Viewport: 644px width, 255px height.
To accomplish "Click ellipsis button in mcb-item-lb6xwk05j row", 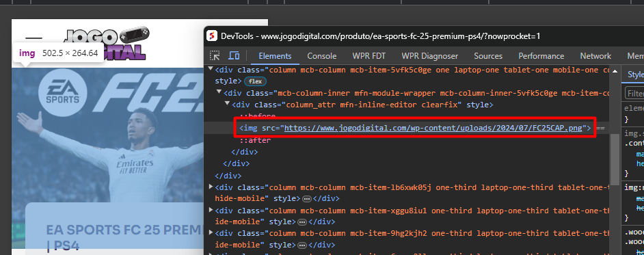I will (306, 199).
